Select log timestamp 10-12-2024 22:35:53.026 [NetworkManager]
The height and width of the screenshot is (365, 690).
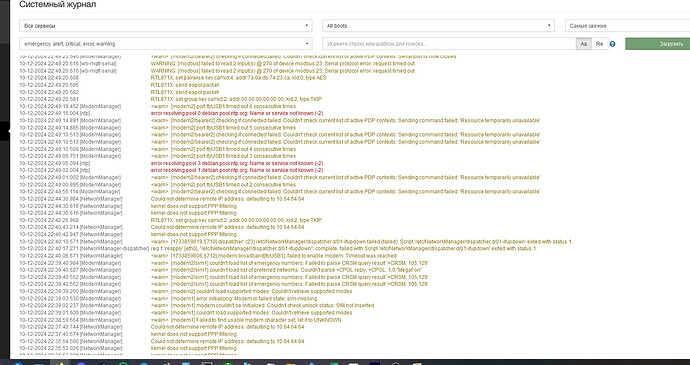coord(71,348)
